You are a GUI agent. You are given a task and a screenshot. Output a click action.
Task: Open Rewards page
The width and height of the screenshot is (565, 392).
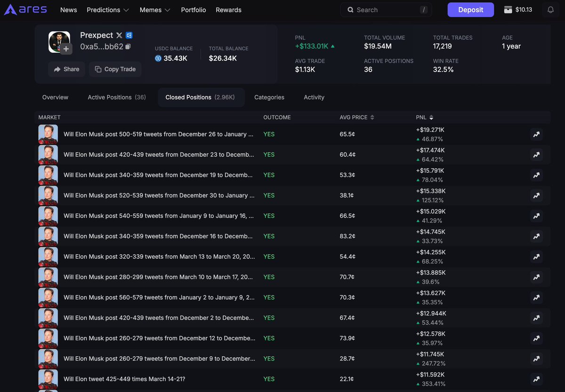pyautogui.click(x=228, y=10)
